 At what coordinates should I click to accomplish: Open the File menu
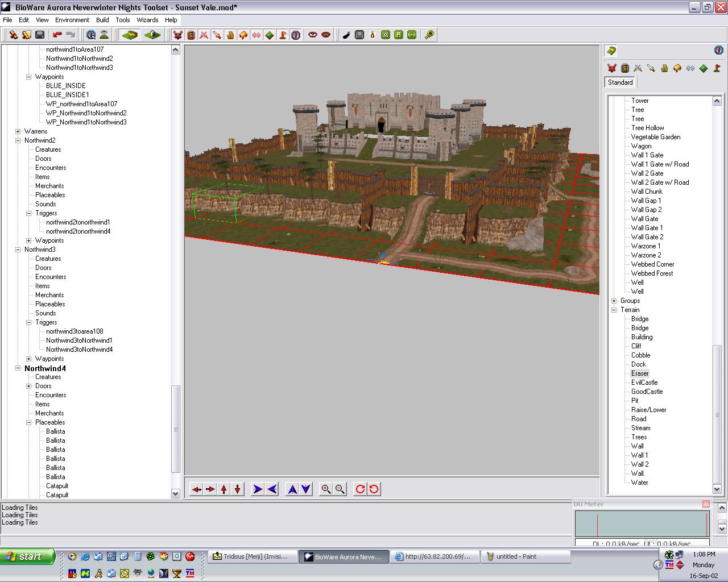[x=7, y=19]
